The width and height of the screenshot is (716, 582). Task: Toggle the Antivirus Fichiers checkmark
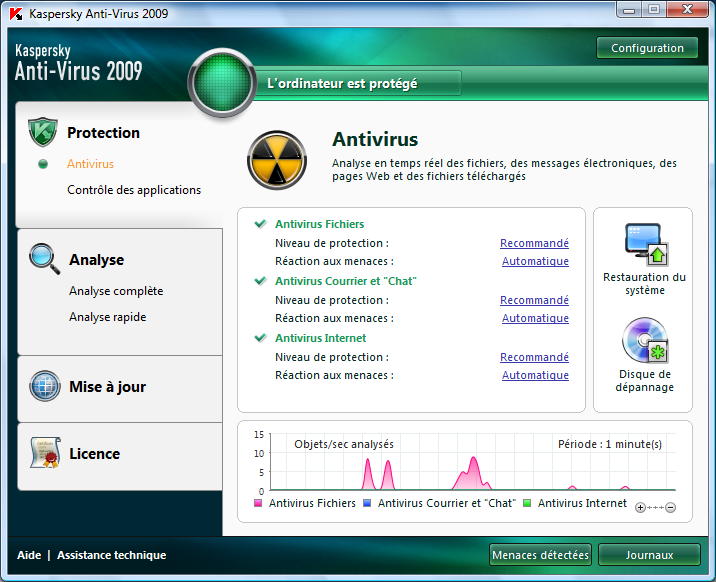261,224
